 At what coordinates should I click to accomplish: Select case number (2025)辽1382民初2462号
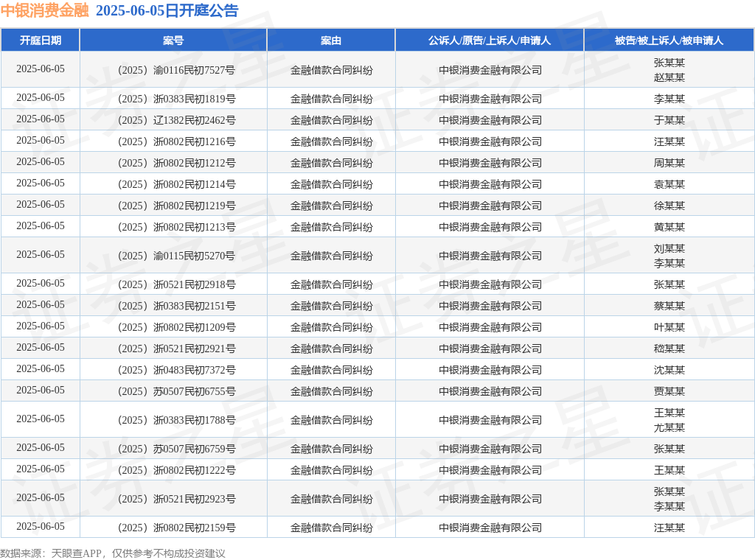coord(176,120)
